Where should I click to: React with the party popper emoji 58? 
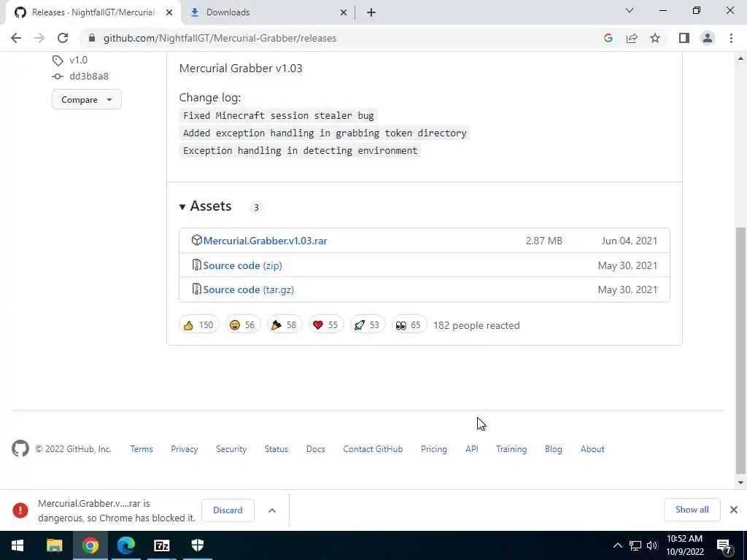[285, 324]
